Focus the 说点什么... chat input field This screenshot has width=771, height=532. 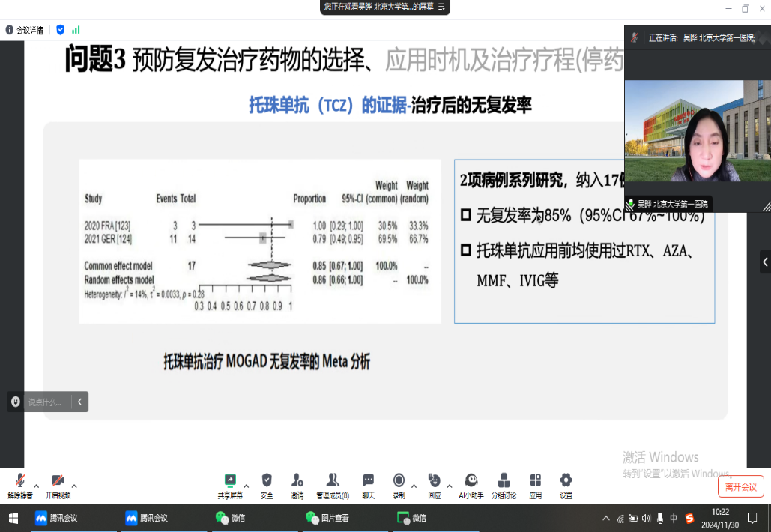(46, 402)
